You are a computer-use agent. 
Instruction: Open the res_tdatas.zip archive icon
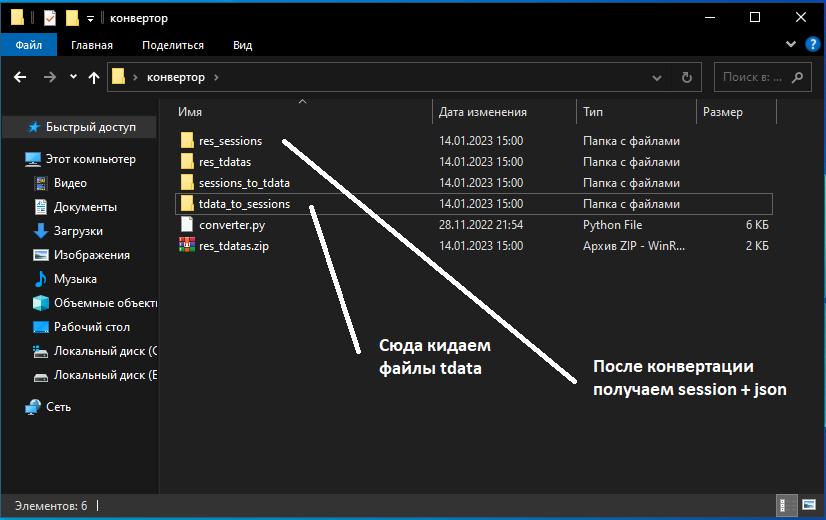(x=187, y=246)
